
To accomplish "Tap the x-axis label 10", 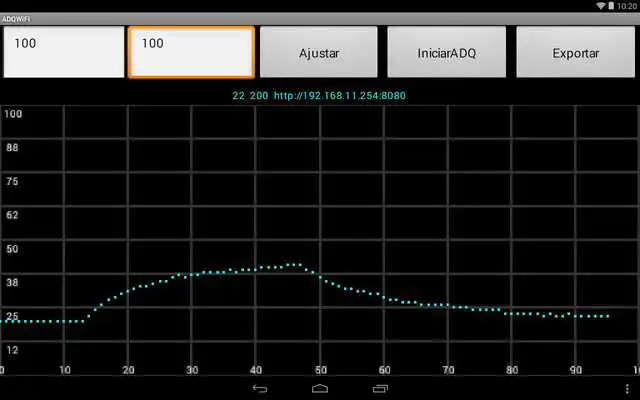I will [65, 370].
